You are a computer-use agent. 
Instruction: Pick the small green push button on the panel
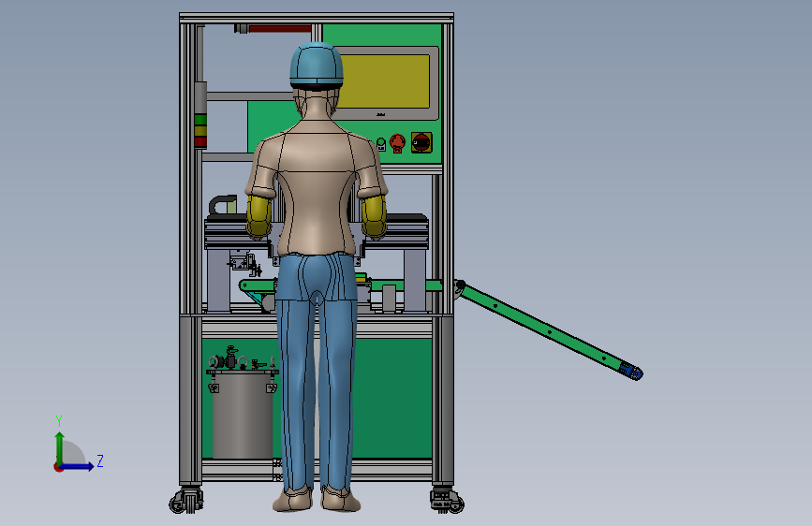click(380, 143)
